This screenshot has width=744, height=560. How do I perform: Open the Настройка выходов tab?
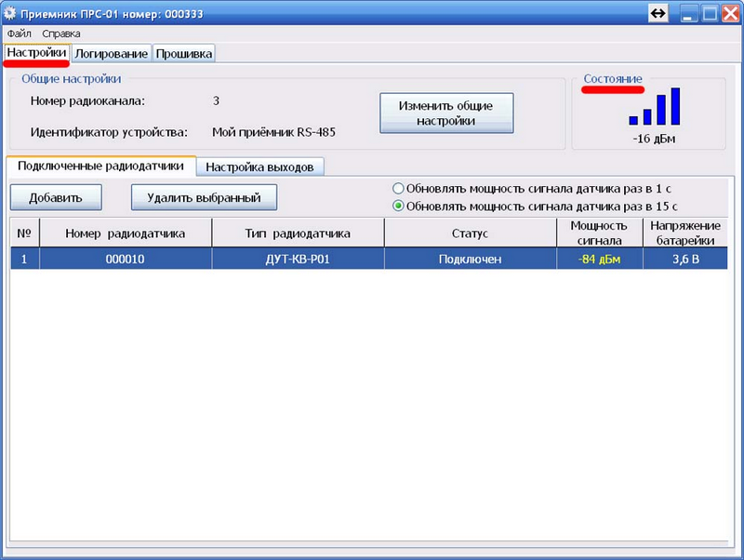[x=259, y=167]
